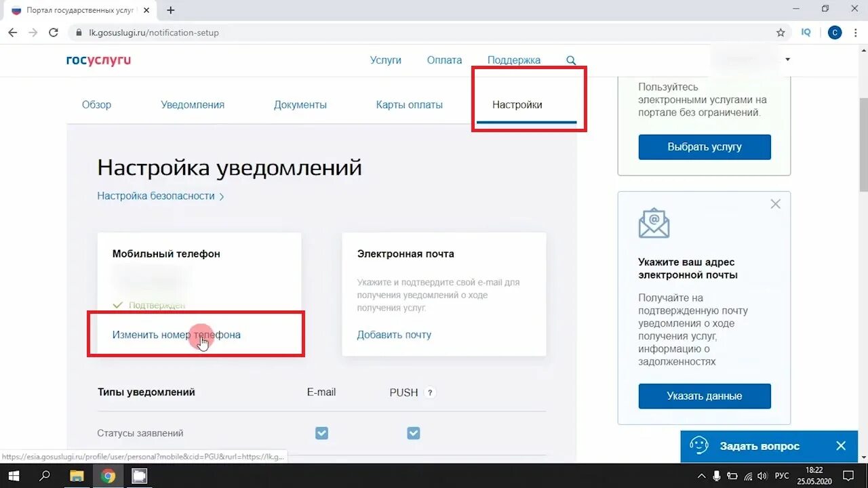868x488 pixels.
Task: Click the Chrome taskbar icon
Action: 108,476
